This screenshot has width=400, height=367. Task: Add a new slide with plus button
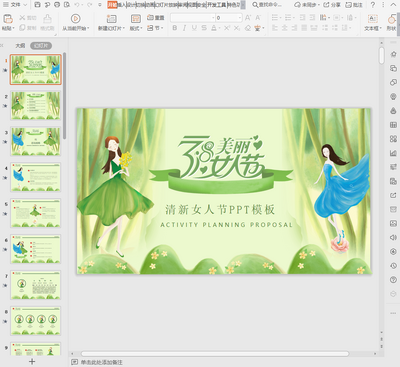click(32, 361)
